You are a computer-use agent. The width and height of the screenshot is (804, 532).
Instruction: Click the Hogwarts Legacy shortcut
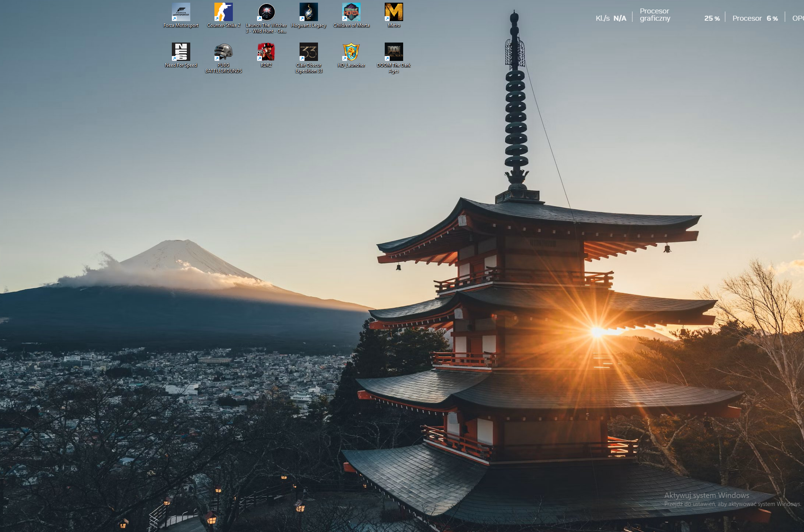308,13
